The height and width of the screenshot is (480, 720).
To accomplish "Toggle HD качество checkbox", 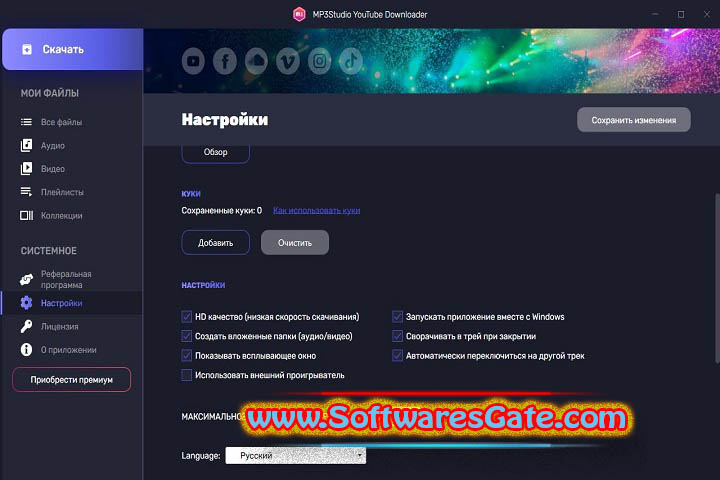I will coord(186,316).
